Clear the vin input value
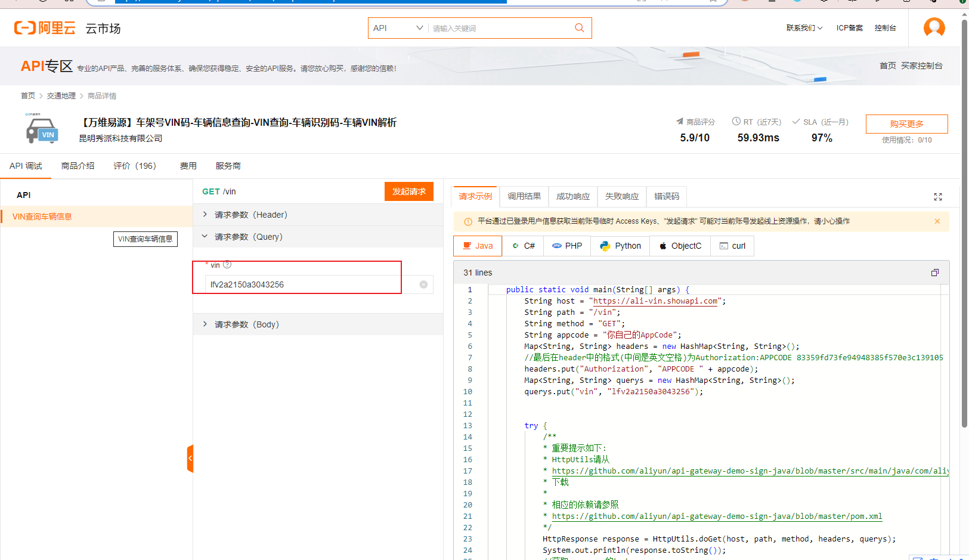969x560 pixels. [x=423, y=284]
